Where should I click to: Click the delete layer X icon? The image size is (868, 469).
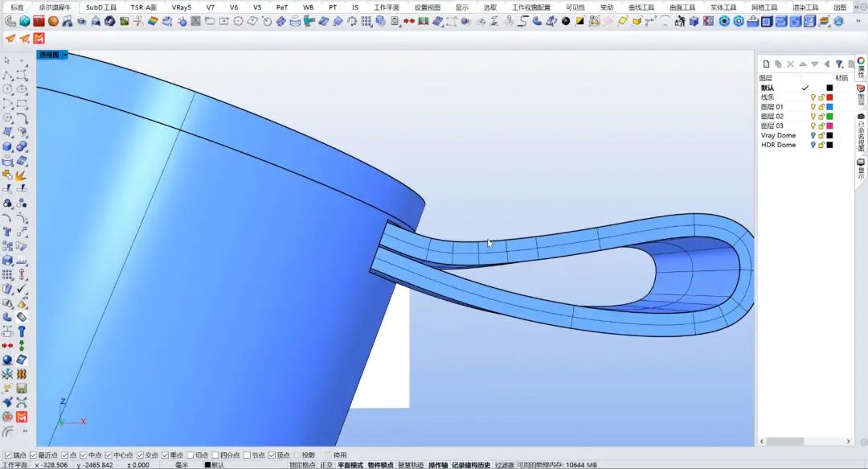[x=790, y=64]
